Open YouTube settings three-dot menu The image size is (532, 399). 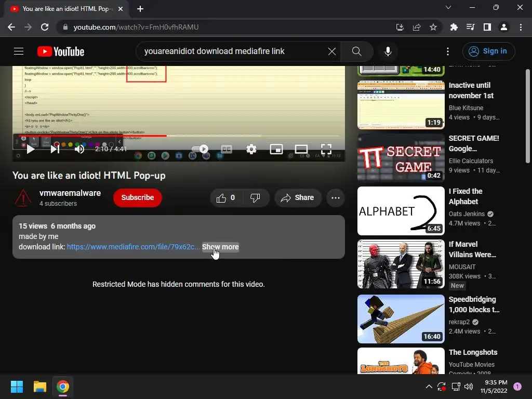pyautogui.click(x=448, y=51)
